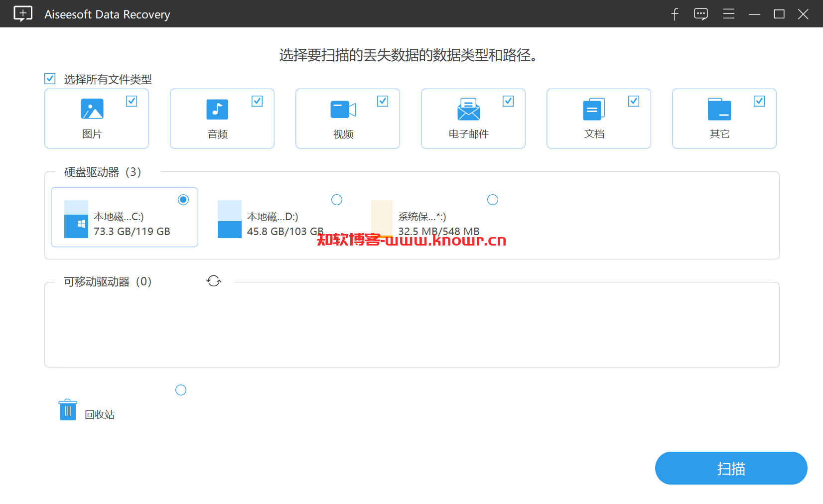Click the 本地磁...D:) drive name

(x=273, y=217)
